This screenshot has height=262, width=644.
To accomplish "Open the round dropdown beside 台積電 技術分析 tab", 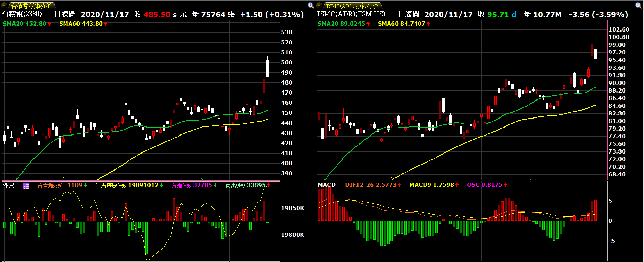I will tap(4, 6).
